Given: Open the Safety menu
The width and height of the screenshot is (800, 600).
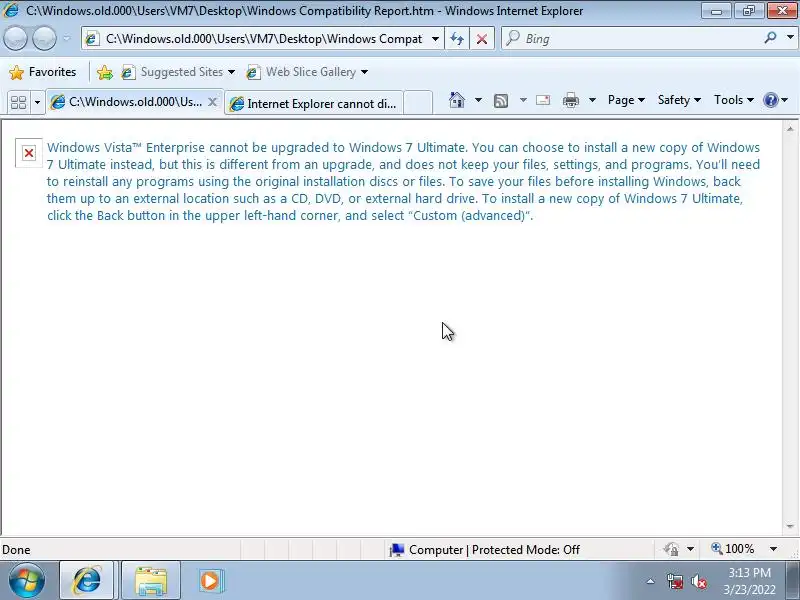Looking at the screenshot, I should tap(679, 100).
